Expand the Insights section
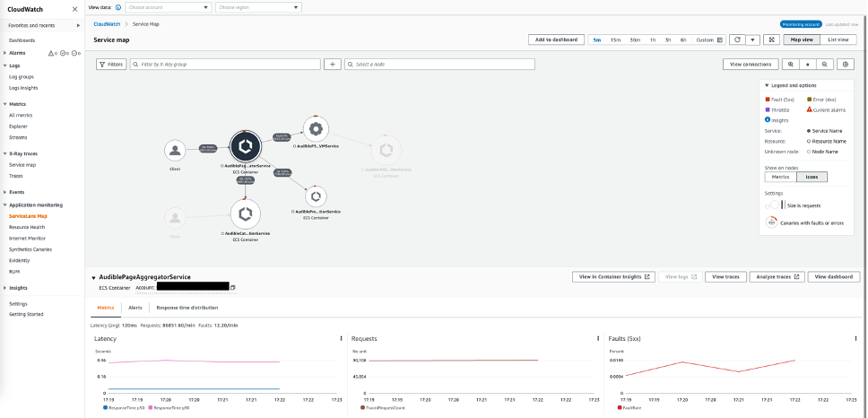 (5, 288)
